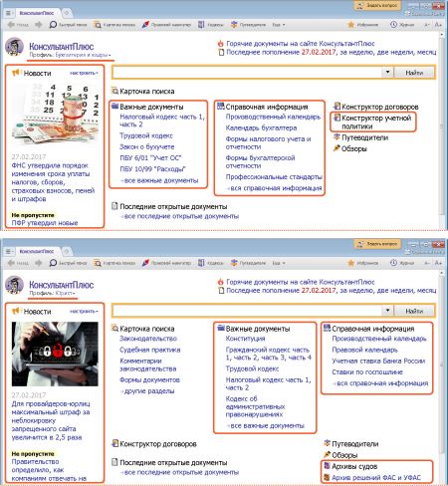Click Быстрый поиск toolbar icon in Юрист window
Viewport: 448px width, 486px height.
53,263
